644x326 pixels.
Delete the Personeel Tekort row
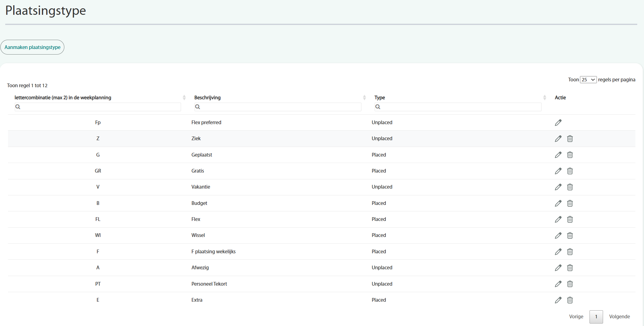570,284
